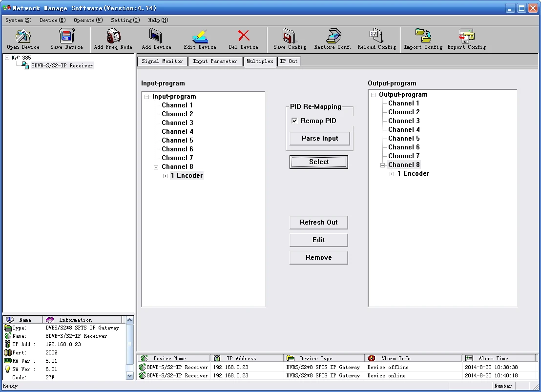Click the SW Ver. lightbulb icon

(x=8, y=369)
